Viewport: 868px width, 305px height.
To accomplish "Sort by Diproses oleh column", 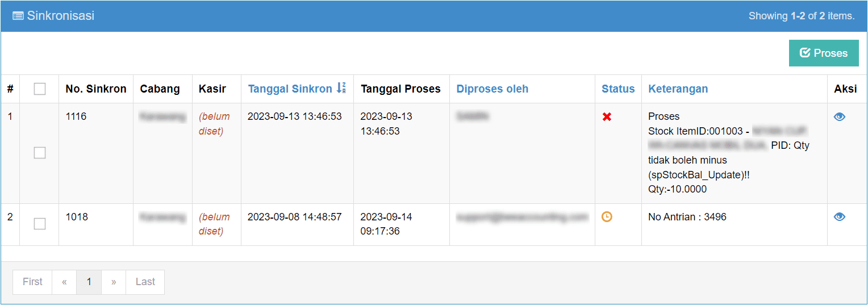I will (493, 89).
